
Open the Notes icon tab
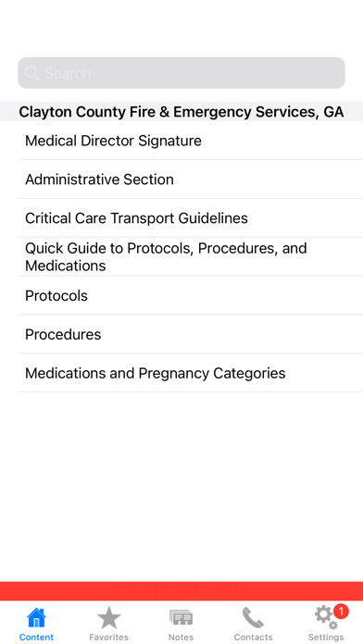(181, 618)
